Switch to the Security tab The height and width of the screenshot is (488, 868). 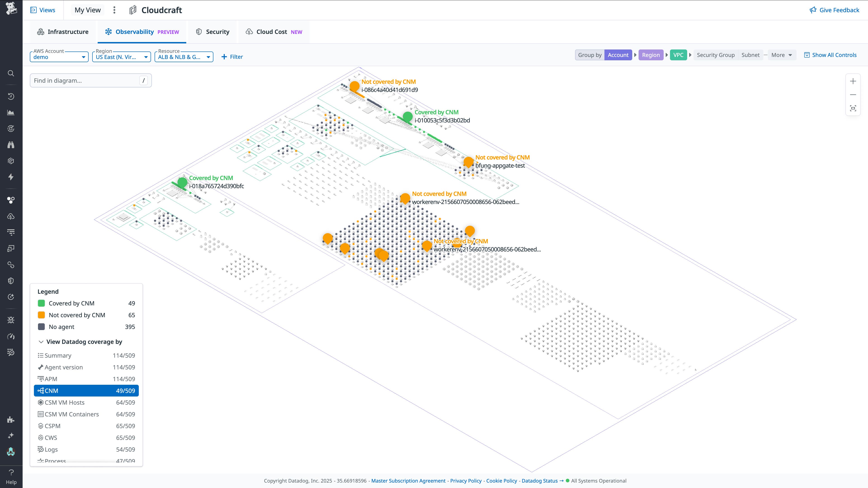[212, 32]
